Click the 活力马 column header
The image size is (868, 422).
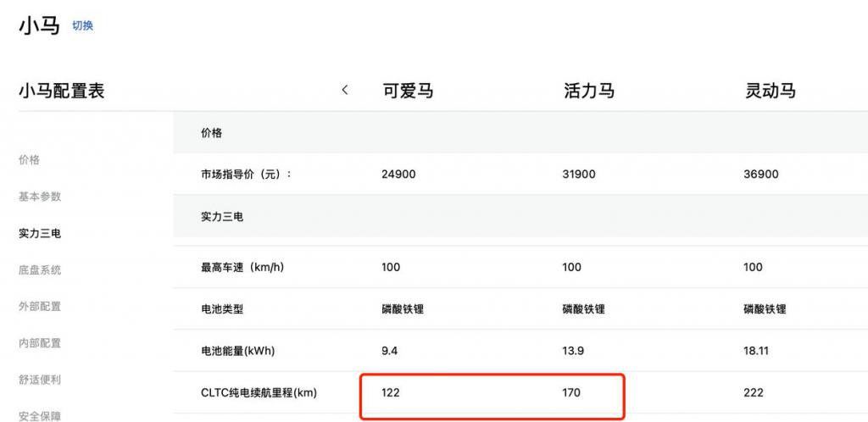(x=589, y=90)
